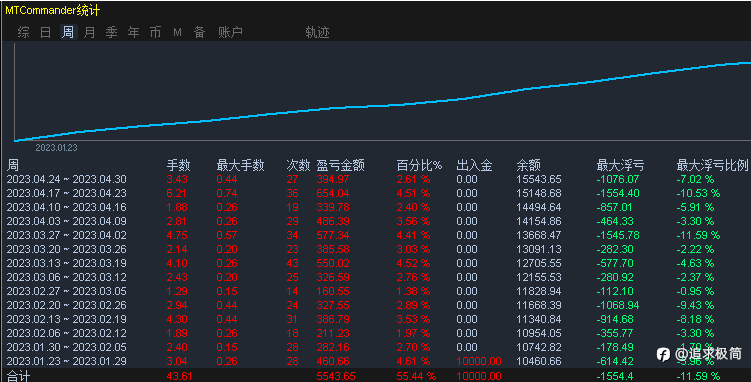Select the 周 weekly tab
This screenshot has height=382, width=751.
[68, 32]
